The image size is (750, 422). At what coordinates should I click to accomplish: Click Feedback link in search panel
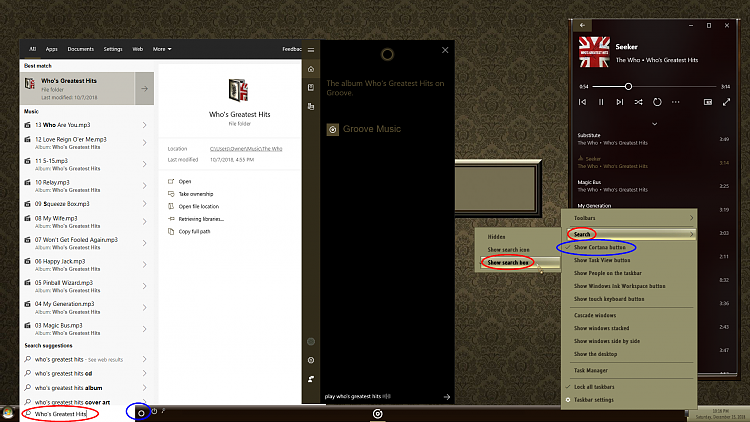291,49
